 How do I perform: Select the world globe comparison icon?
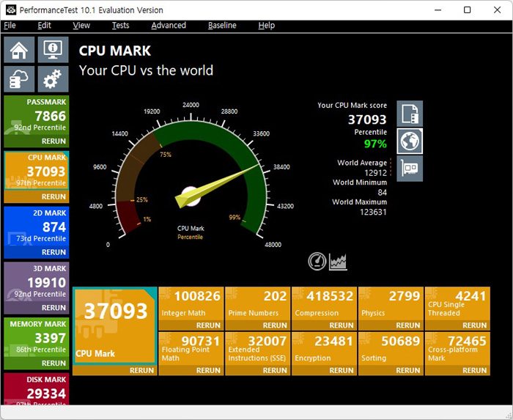coord(410,141)
